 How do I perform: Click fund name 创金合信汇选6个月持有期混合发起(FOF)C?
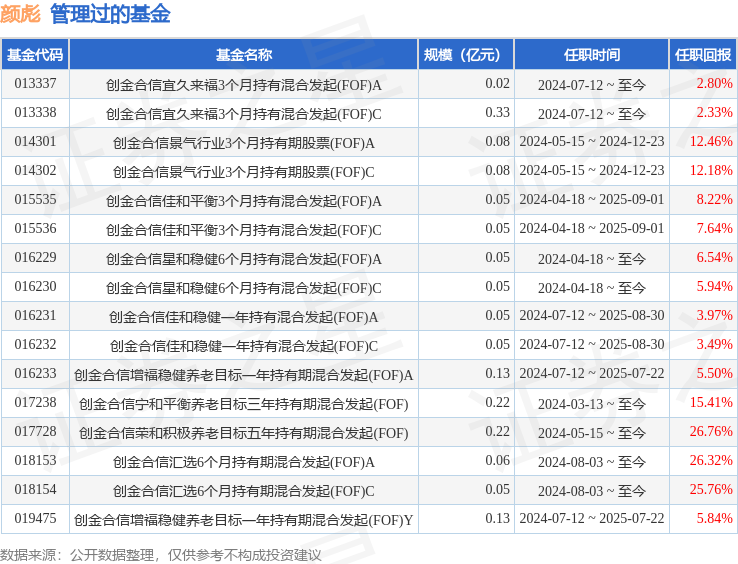click(244, 491)
